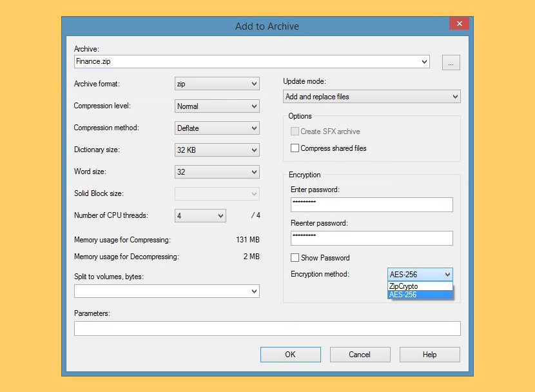Open the Archive format dropdown
The width and height of the screenshot is (535, 392).
[x=217, y=84]
